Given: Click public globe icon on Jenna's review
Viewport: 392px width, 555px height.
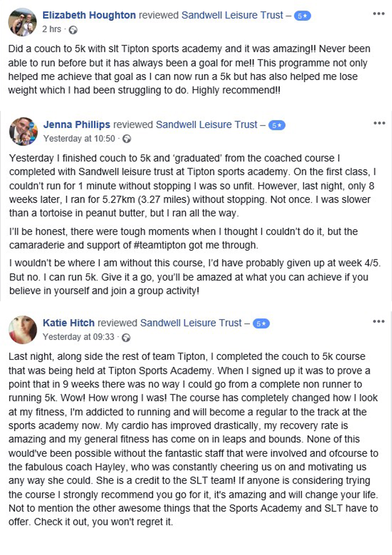Looking at the screenshot, I should 127,139.
